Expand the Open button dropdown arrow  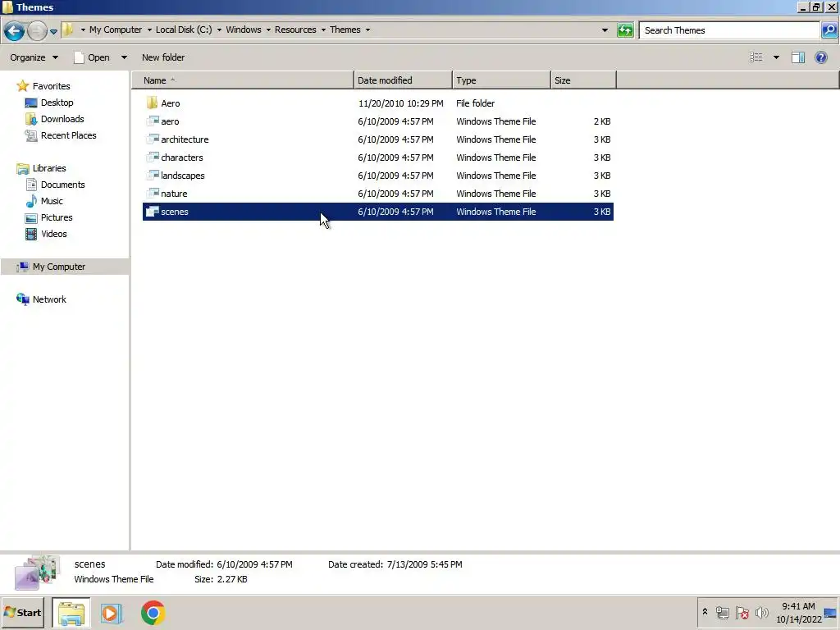[124, 57]
